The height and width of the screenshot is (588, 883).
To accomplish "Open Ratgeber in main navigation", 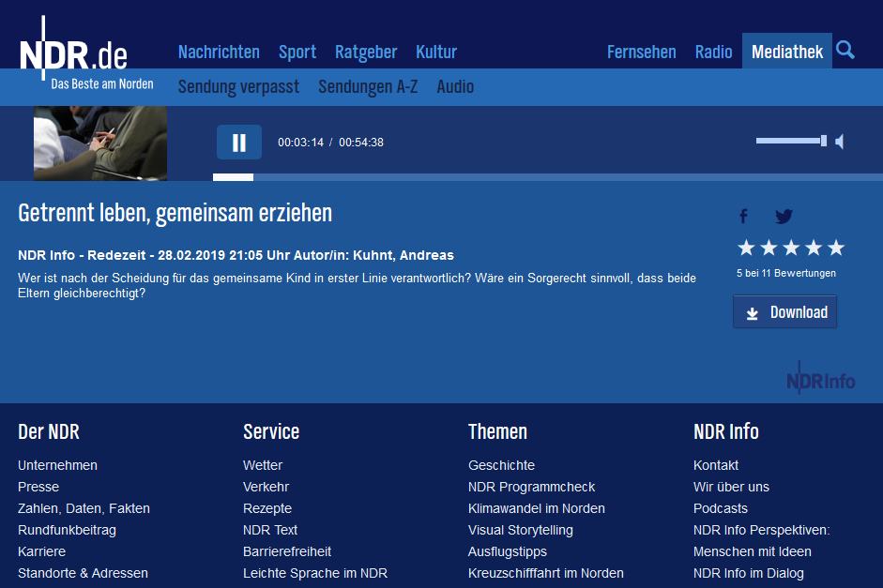I will [x=366, y=52].
